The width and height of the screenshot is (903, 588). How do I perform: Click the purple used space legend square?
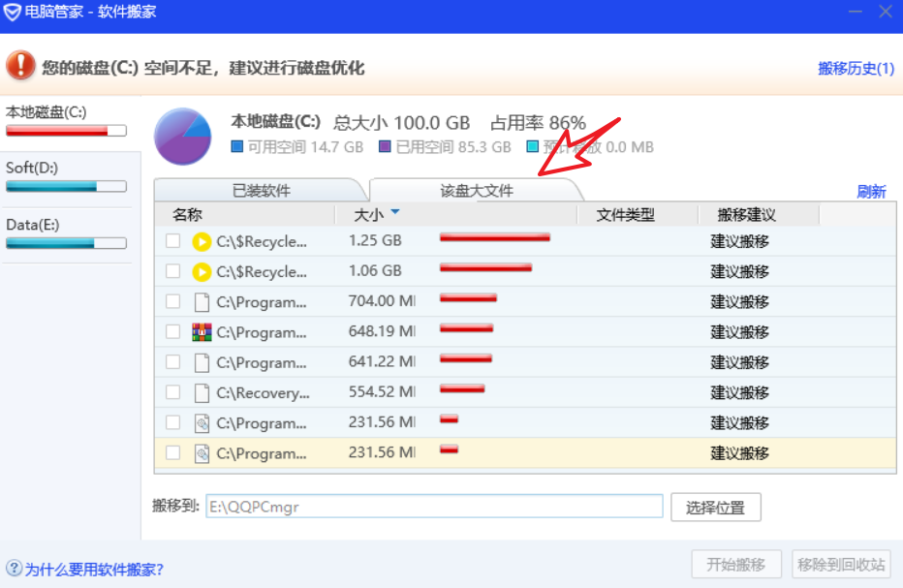pyautogui.click(x=385, y=146)
